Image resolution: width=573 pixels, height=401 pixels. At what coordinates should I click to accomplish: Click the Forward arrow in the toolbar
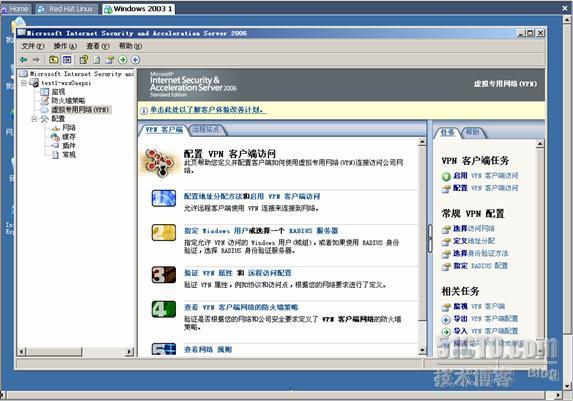point(36,59)
